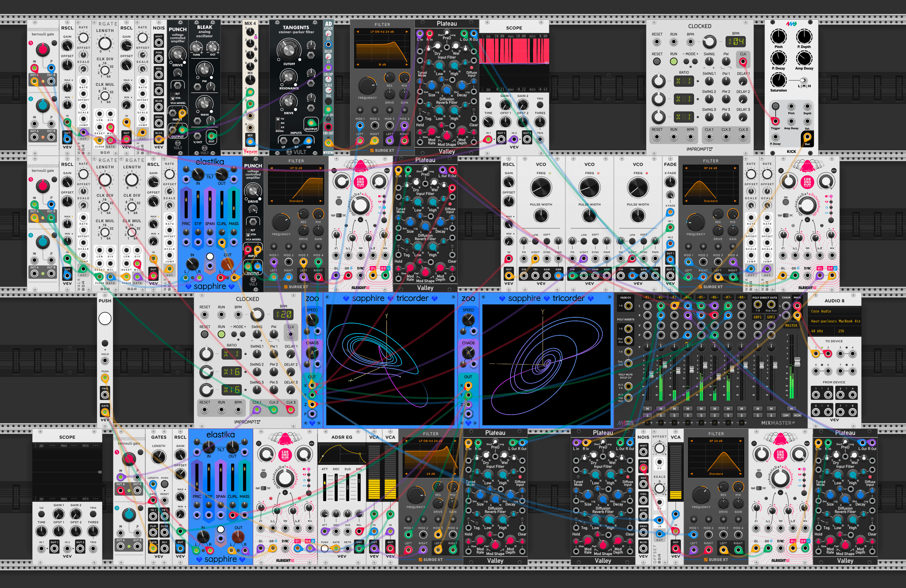Click the GRP1 label on MixMaster

pyautogui.click(x=757, y=317)
